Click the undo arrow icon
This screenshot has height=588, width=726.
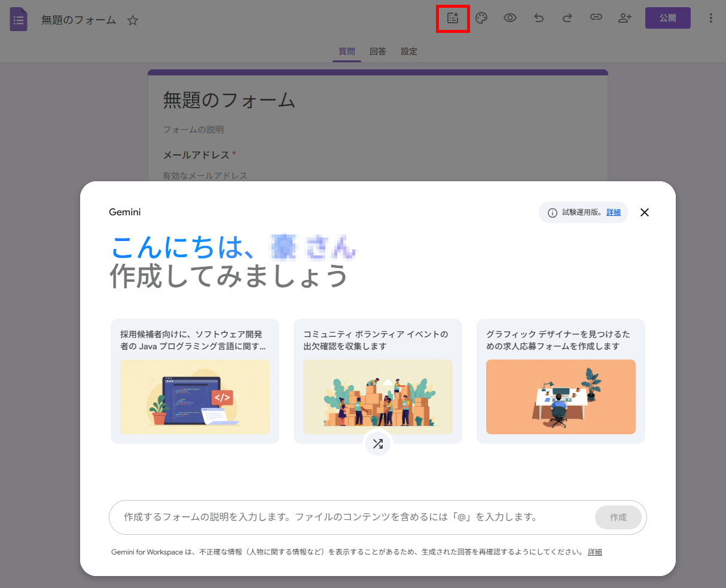click(x=539, y=18)
